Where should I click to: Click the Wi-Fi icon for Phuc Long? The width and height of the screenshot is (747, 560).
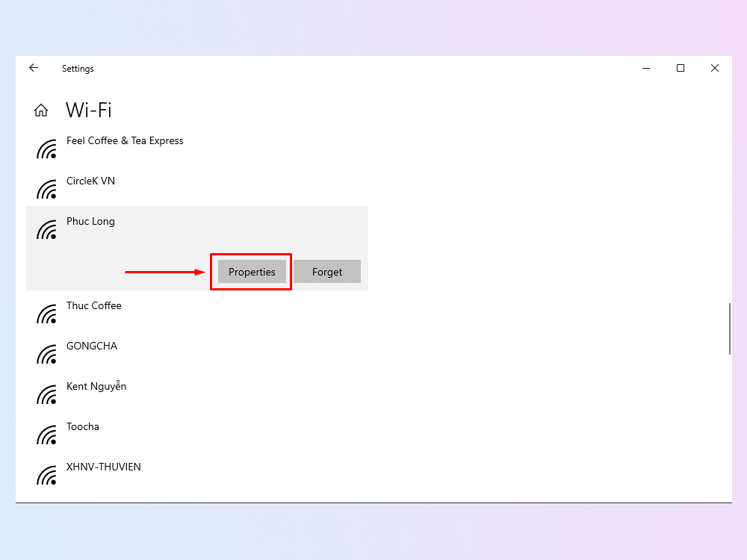pyautogui.click(x=46, y=230)
